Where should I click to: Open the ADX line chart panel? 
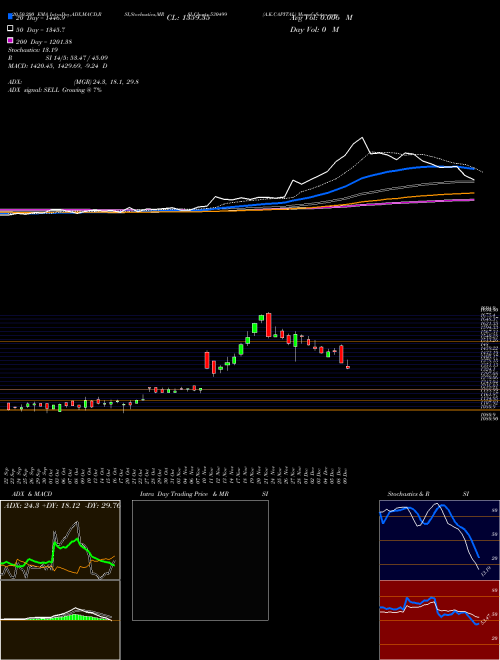coord(60,540)
